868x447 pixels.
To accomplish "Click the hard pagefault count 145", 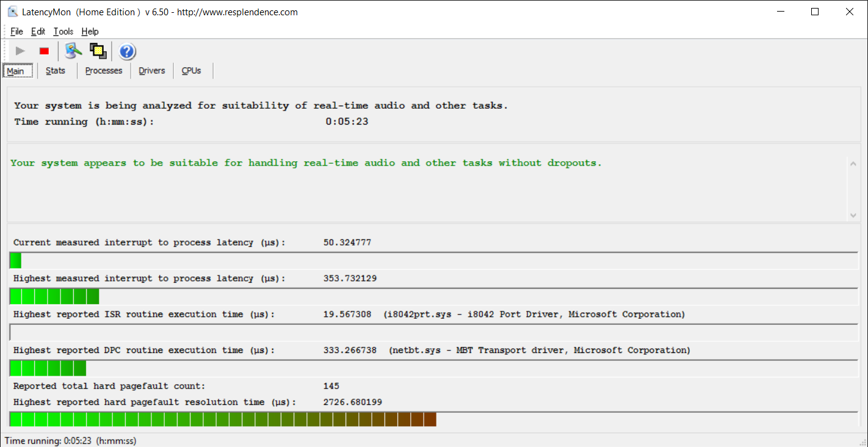I will tap(331, 386).
